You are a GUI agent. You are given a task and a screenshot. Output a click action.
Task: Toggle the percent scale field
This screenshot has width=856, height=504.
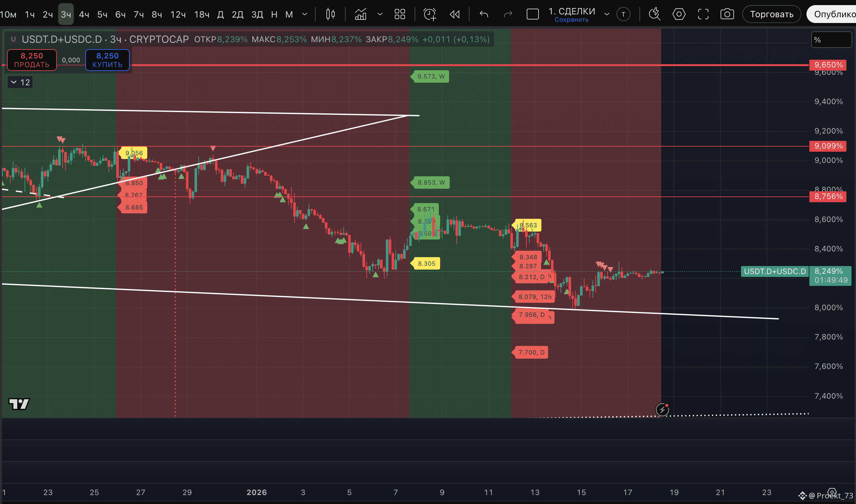click(831, 40)
